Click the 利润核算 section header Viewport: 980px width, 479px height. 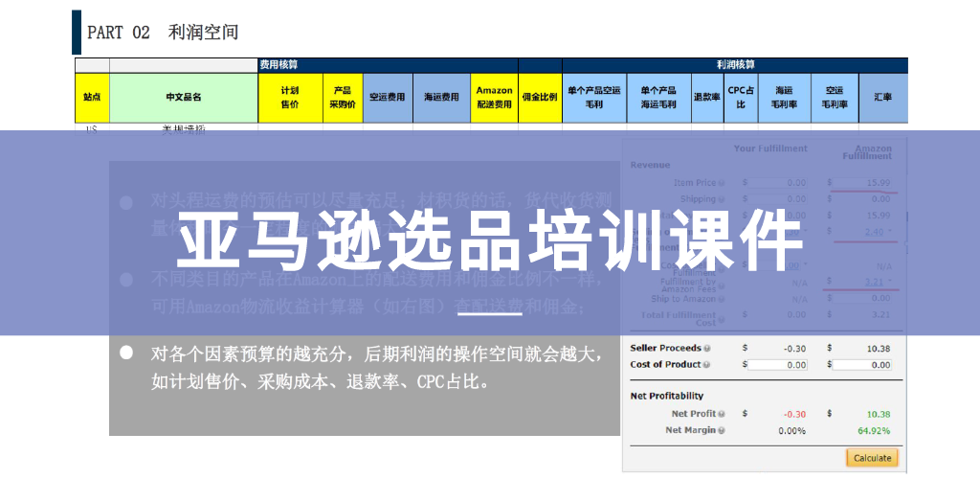pos(736,65)
